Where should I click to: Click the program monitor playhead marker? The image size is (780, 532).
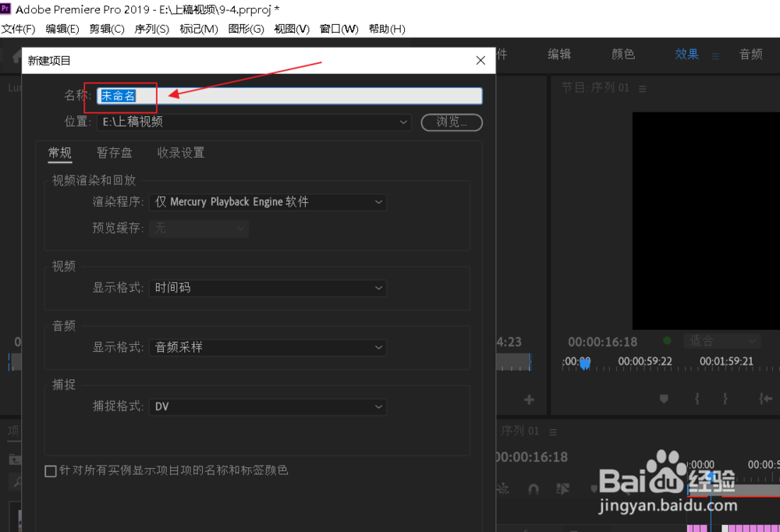pos(585,364)
